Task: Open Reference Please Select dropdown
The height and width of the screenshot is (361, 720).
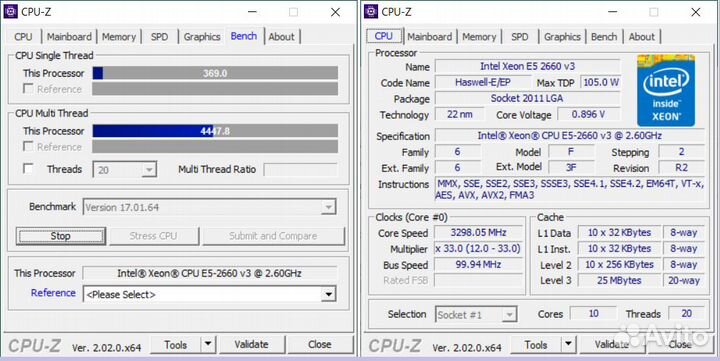Action: coord(209,294)
